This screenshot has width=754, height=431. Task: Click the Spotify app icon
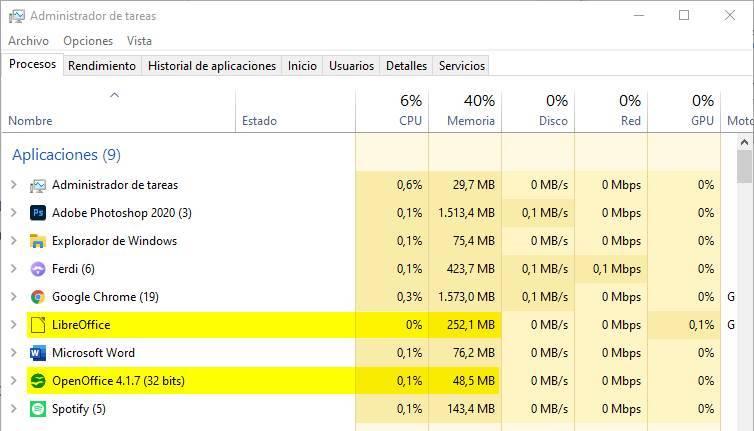coord(38,409)
